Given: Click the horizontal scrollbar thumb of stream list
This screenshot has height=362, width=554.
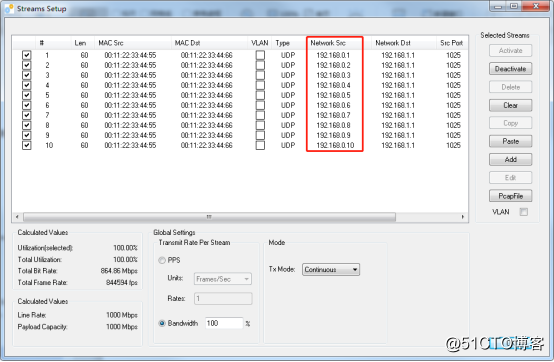Looking at the screenshot, I should coord(209,217).
